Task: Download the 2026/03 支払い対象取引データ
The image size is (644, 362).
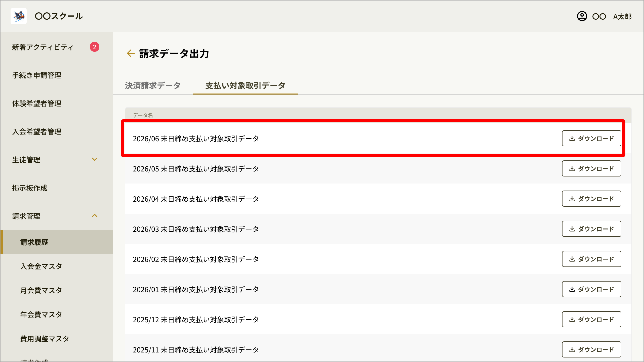Action: click(x=591, y=229)
